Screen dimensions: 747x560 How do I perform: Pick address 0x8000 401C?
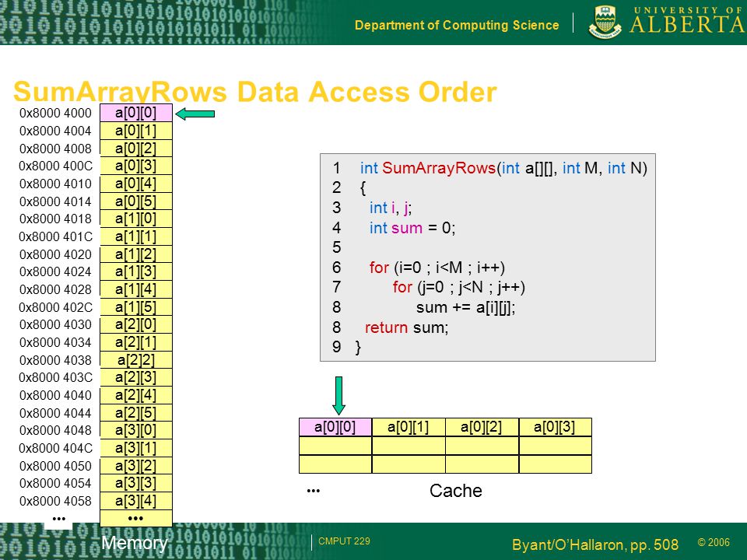click(56, 236)
